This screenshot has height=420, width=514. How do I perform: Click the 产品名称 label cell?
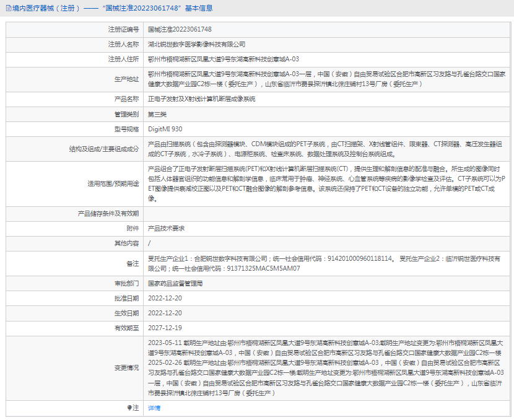(75, 99)
